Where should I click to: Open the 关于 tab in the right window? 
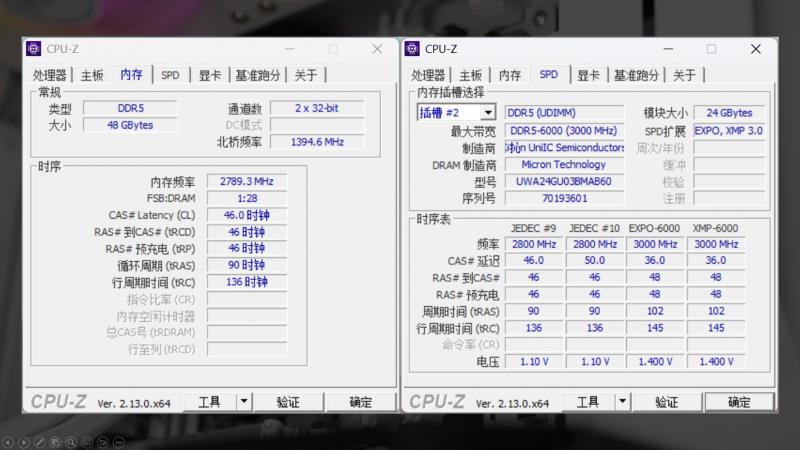[685, 76]
